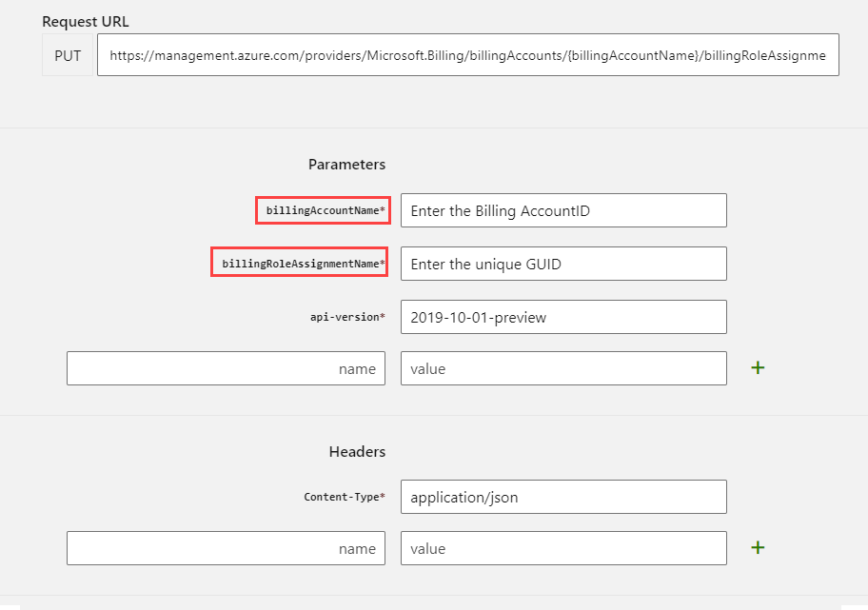Click the empty header name field
Screen dimensions: 868x610
tap(226, 547)
